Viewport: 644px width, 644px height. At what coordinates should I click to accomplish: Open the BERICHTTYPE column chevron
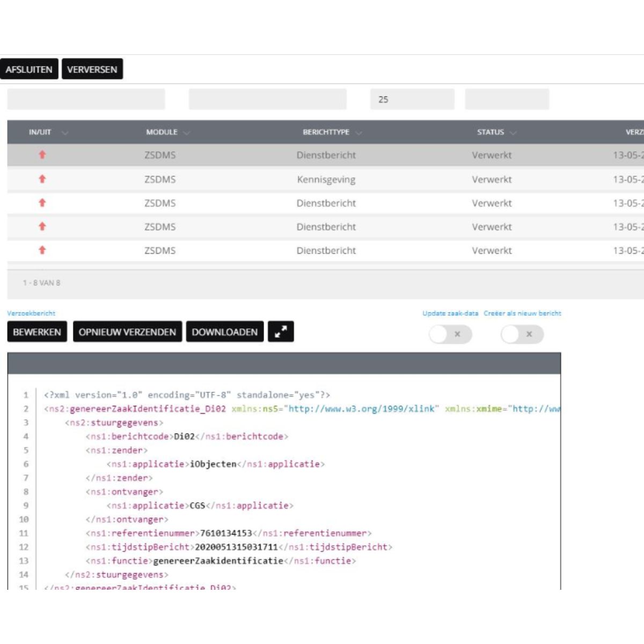[x=358, y=133]
